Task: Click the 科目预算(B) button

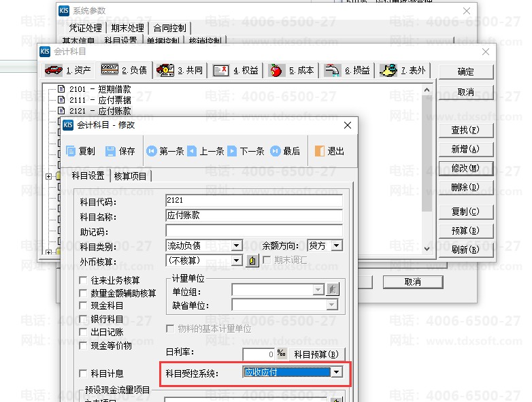Action: (315, 354)
